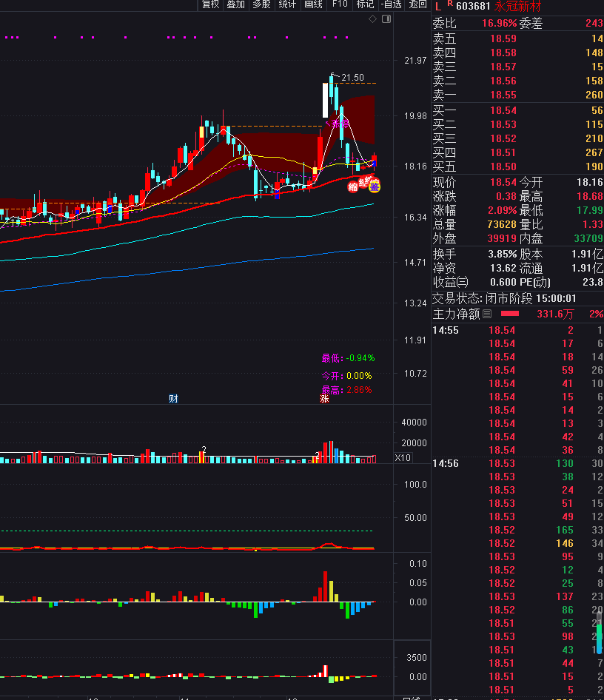Click the L indicator next to stock code
The image size is (604, 700).
click(437, 6)
